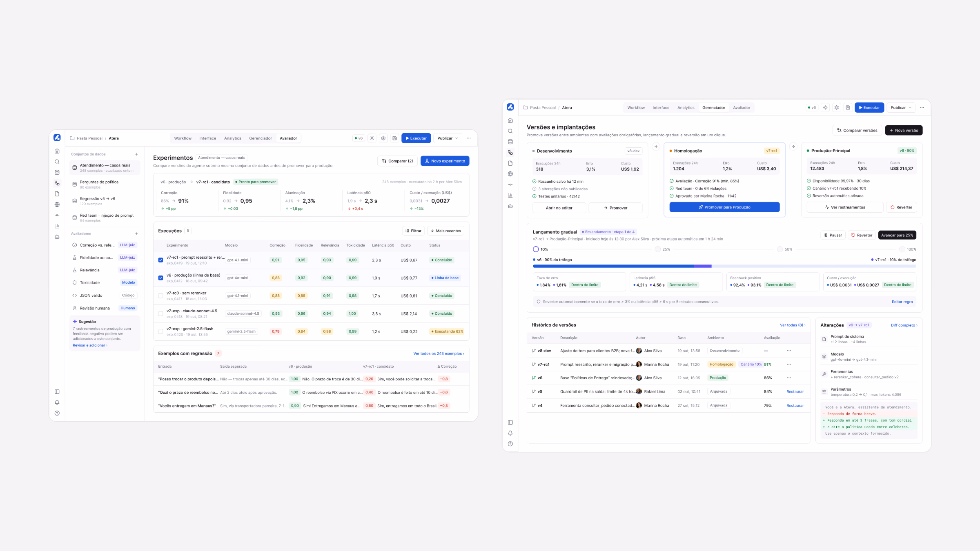This screenshot has width=980, height=551.
Task: Click the database icon in the Gerenciador window sidebar
Action: (x=510, y=142)
